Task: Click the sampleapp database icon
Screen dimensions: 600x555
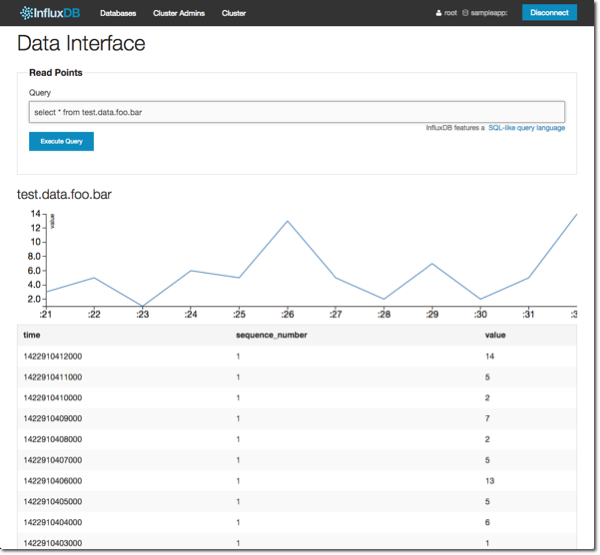Action: point(465,14)
